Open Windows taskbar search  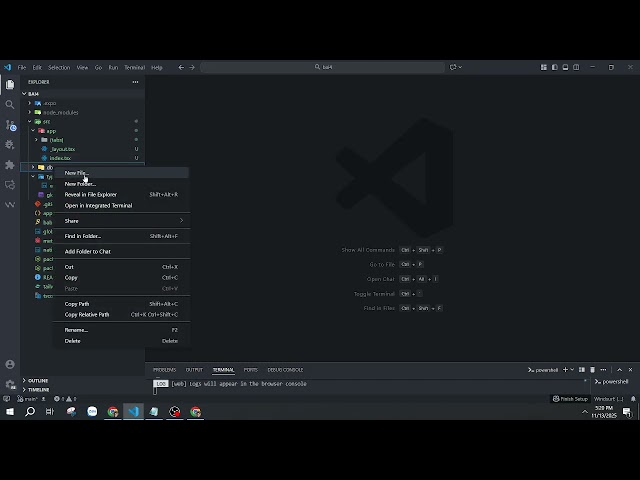click(x=30, y=411)
